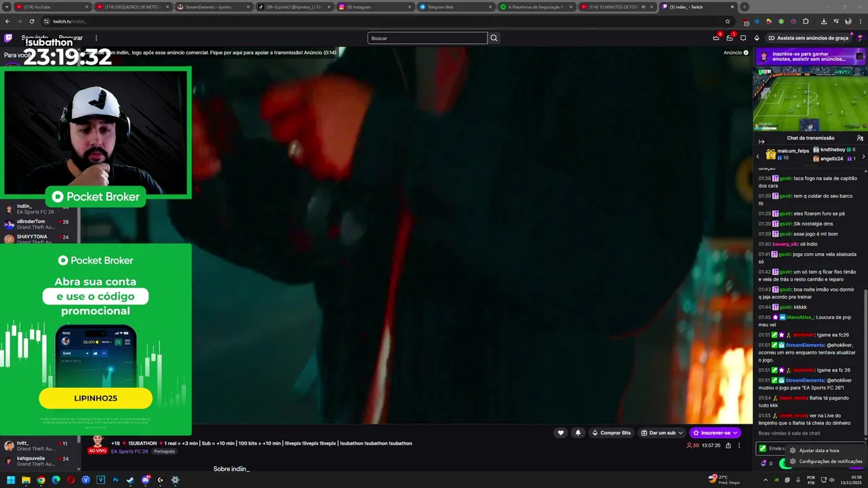This screenshot has width=868, height=488.
Task: Open Twitch notifications inbox icon
Action: (x=730, y=38)
